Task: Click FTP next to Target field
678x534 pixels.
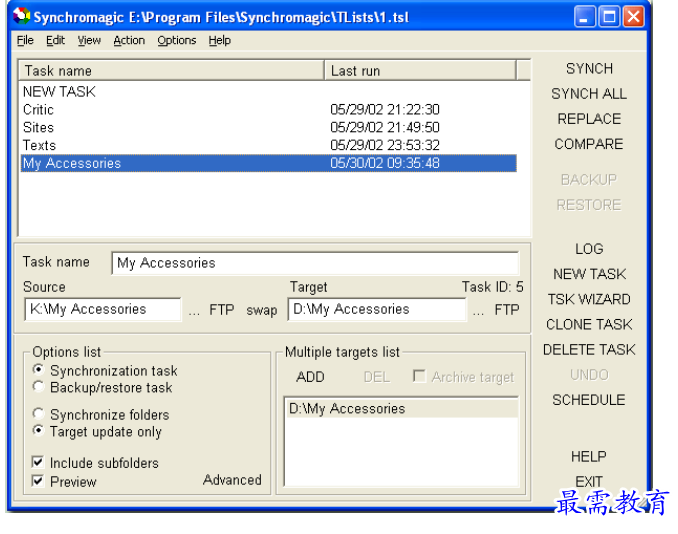Action: (x=507, y=310)
